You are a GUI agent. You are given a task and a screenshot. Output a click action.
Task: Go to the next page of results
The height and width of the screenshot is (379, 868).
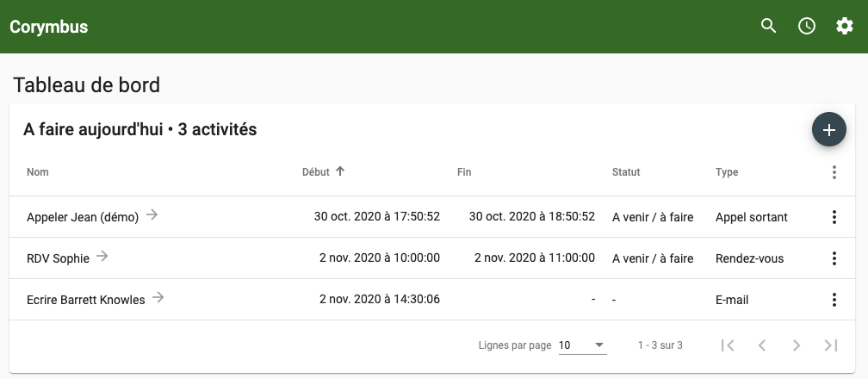[796, 345]
